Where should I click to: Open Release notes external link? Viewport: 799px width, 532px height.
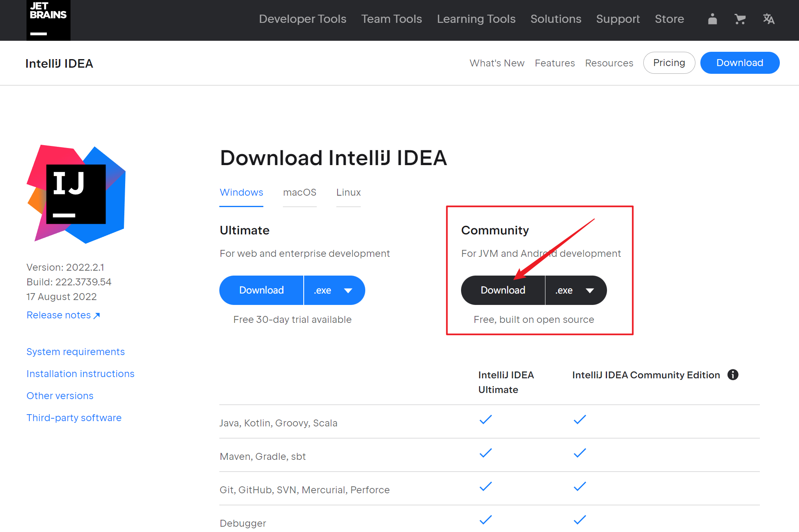63,315
